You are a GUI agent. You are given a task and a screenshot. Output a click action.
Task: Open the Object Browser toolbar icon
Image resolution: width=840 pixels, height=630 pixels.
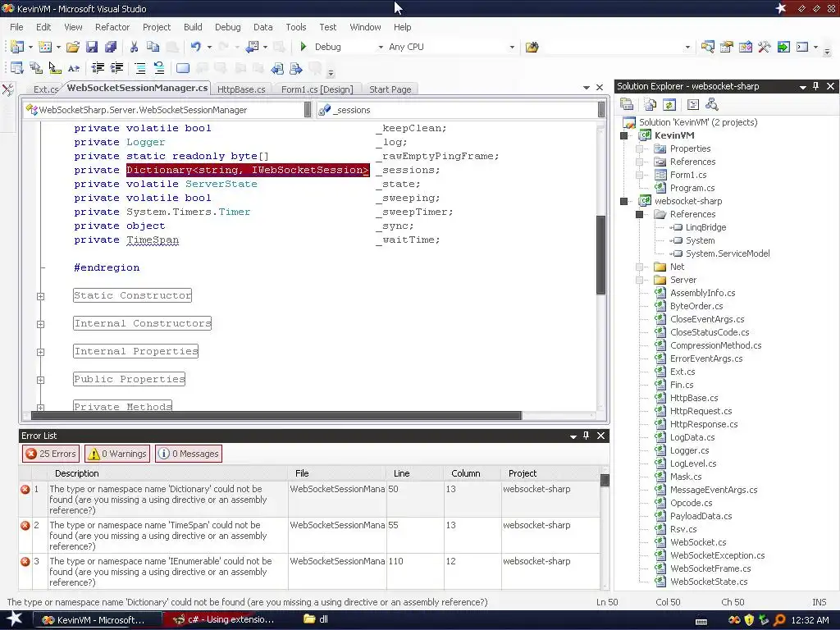745,47
